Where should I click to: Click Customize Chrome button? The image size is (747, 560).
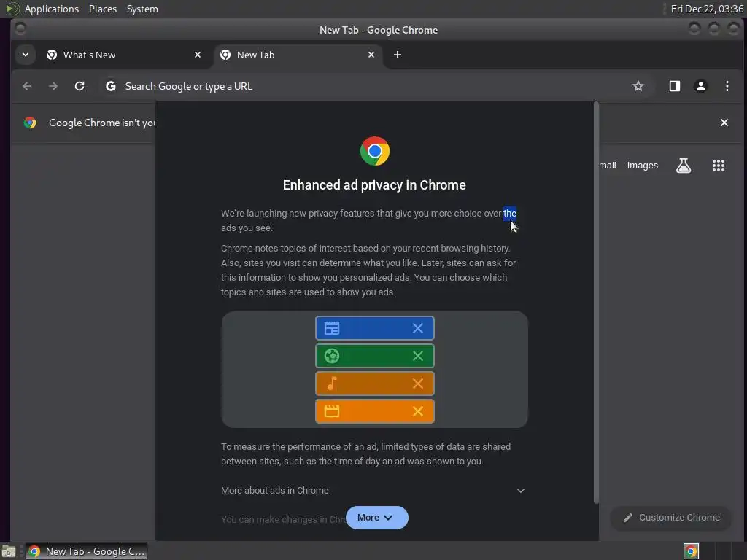pyautogui.click(x=671, y=518)
